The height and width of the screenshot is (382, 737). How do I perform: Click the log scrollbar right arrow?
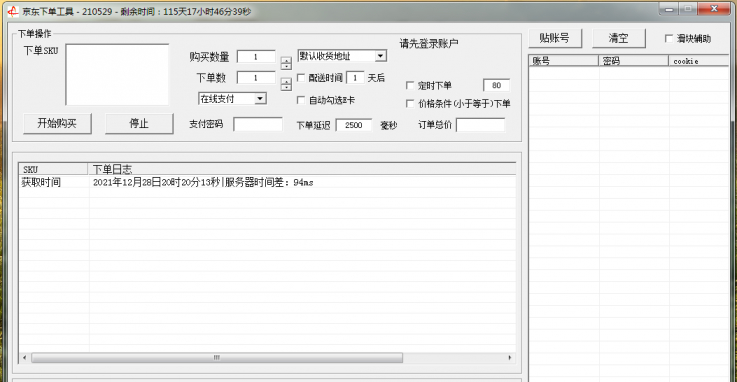(x=510, y=358)
